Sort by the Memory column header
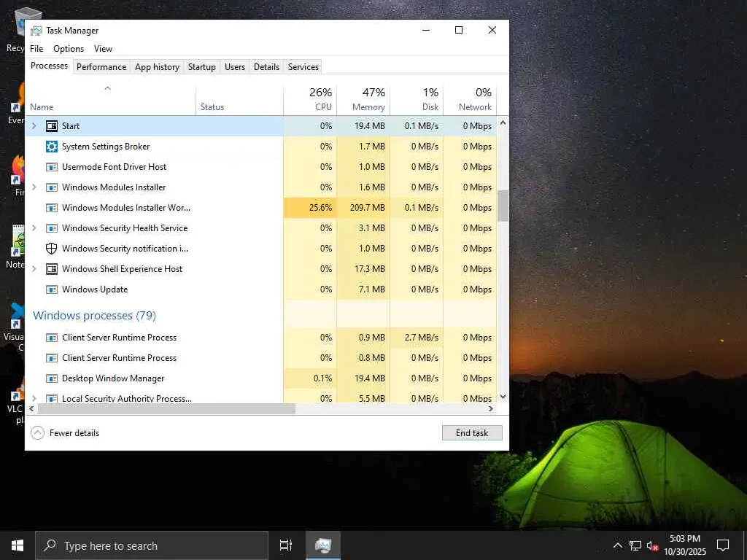Viewport: 747px width, 560px height. (x=363, y=101)
